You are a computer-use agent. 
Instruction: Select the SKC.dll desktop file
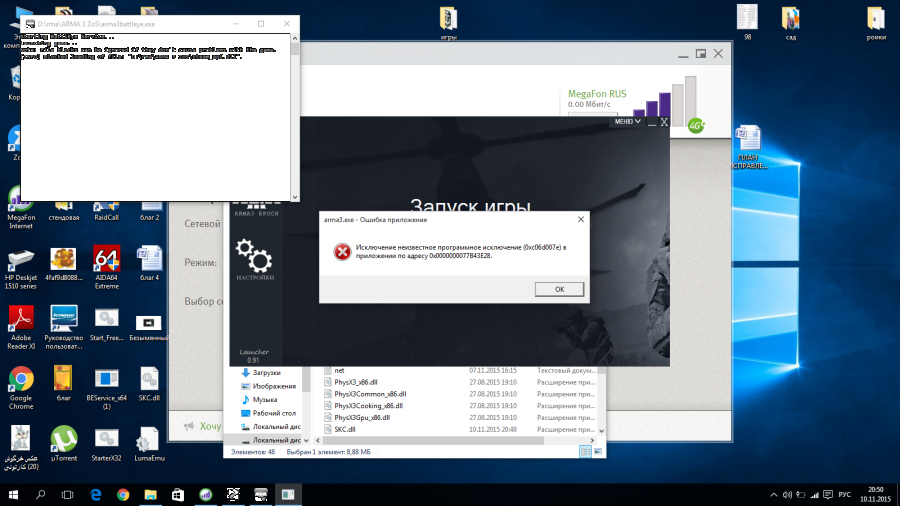point(149,384)
